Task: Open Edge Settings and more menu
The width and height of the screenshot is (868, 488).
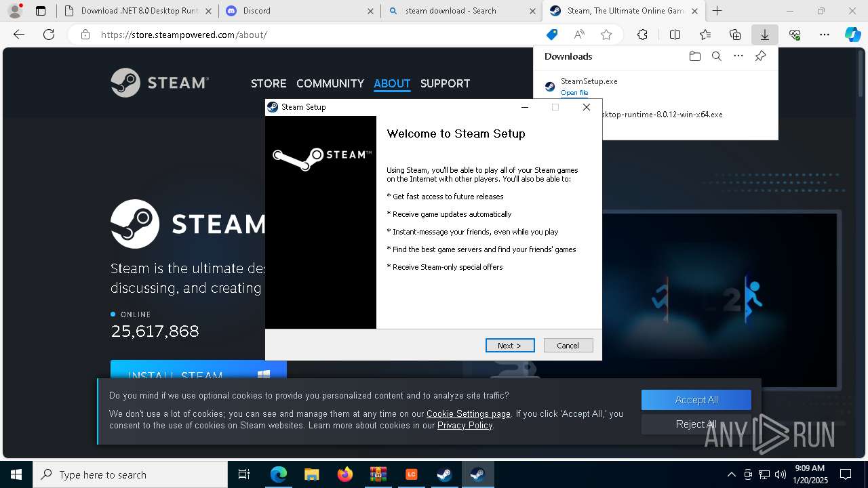Action: tap(825, 35)
